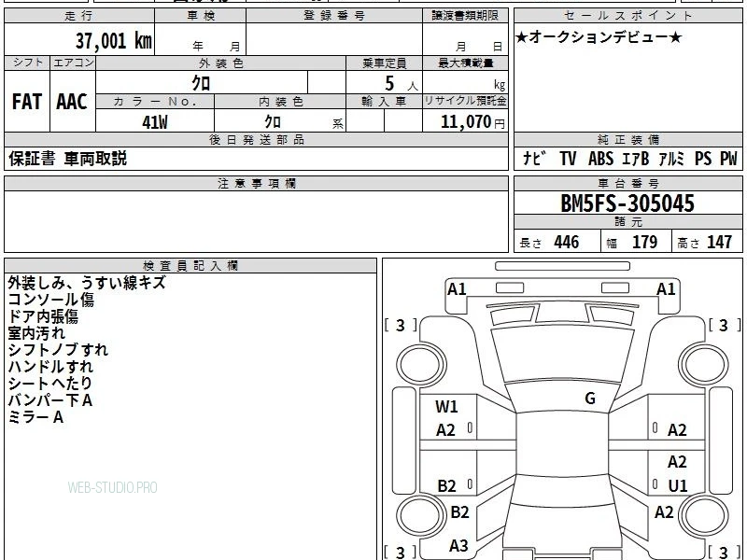This screenshot has width=747, height=560.
Task: Click the 登録番号 column header
Action: click(334, 16)
